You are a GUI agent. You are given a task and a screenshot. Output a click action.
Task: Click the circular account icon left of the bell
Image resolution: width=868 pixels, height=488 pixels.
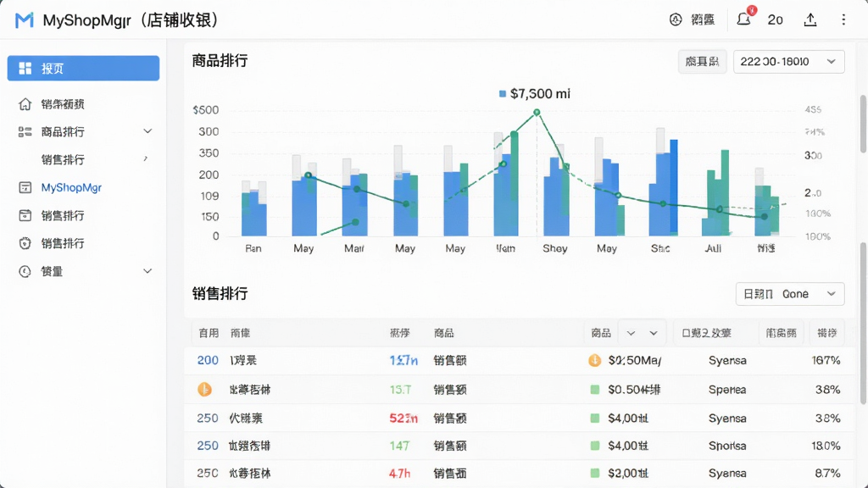[676, 20]
